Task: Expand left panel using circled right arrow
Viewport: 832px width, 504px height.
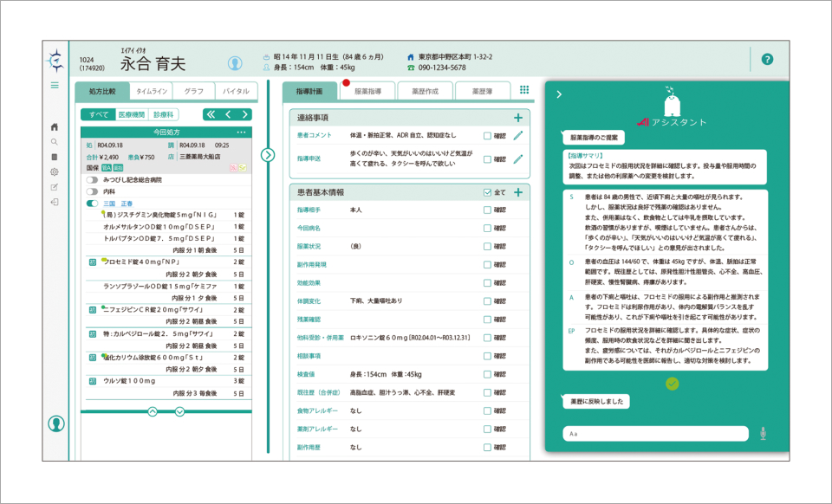Action: click(267, 155)
